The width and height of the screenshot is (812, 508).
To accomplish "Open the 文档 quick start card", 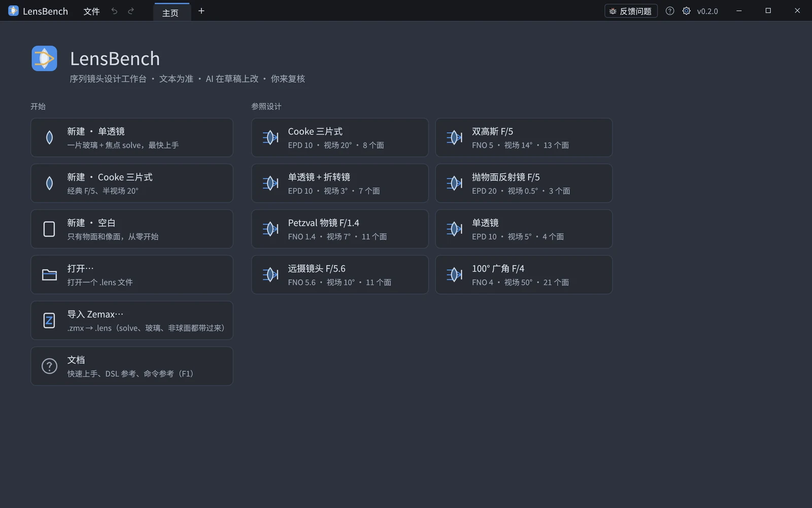I will click(x=132, y=366).
